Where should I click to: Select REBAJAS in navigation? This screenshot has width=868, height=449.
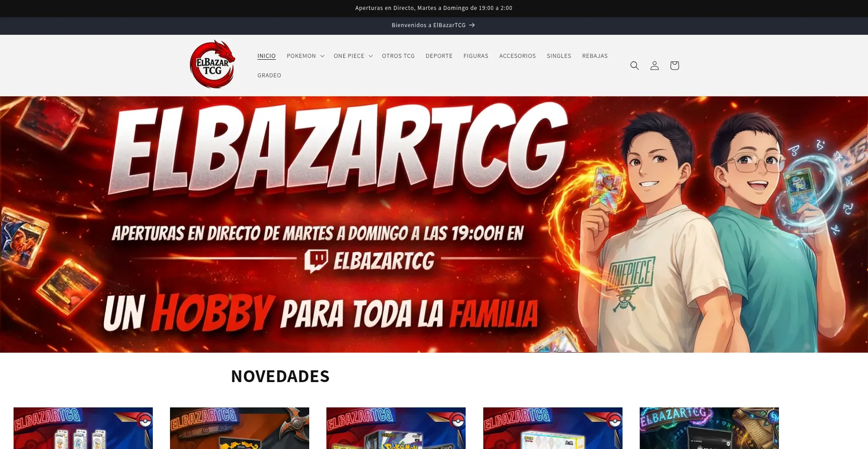point(595,56)
